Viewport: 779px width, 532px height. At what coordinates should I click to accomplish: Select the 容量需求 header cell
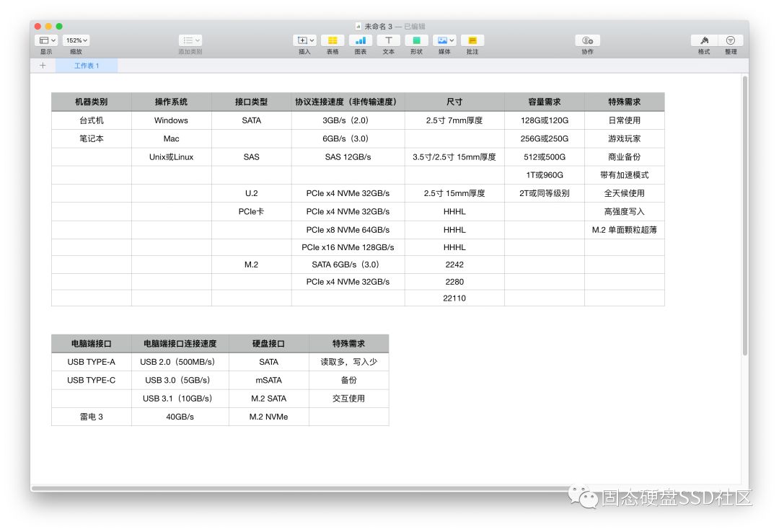pos(545,102)
